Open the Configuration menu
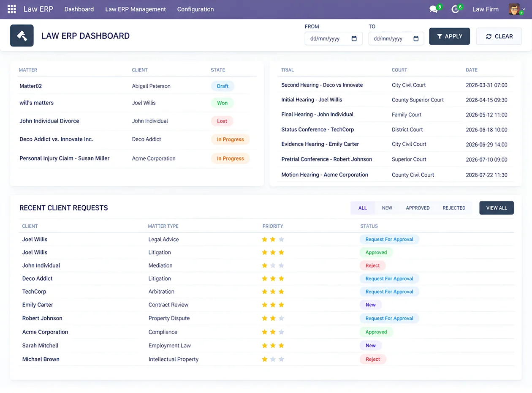This screenshot has height=393, width=532. [195, 9]
